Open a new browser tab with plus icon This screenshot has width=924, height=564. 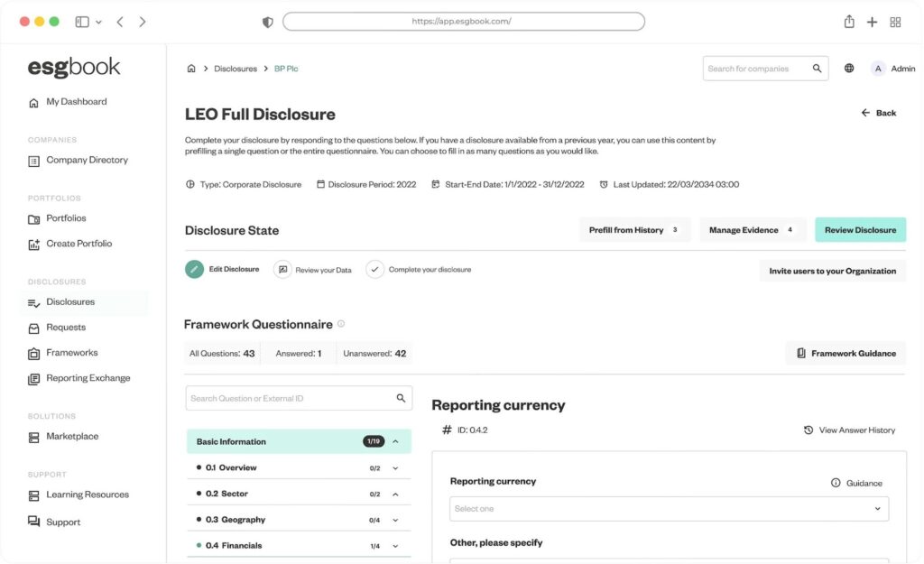point(872,23)
